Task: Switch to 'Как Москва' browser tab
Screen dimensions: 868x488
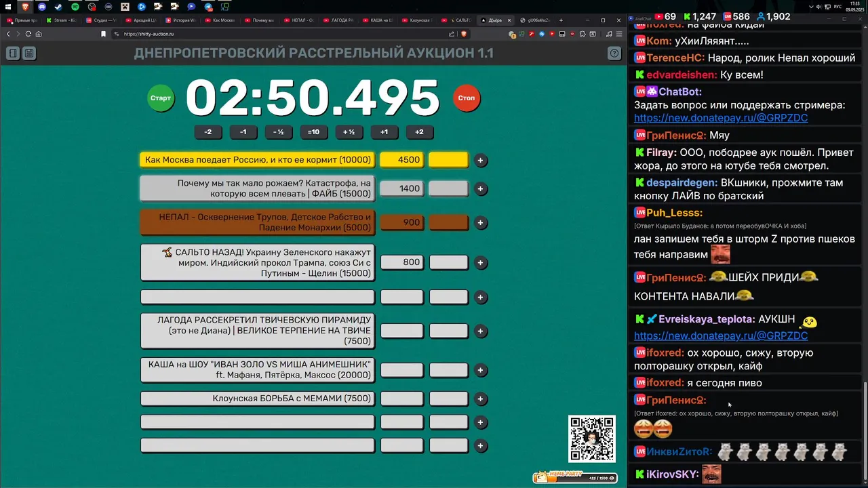Action: 221,20
